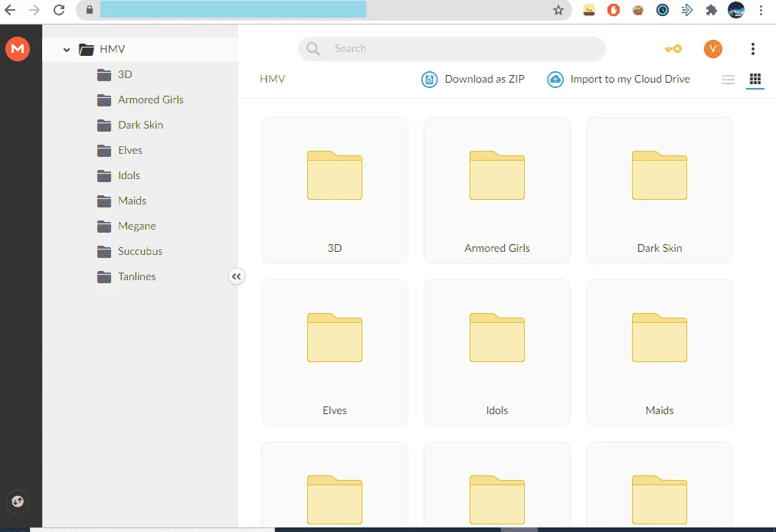Image resolution: width=776 pixels, height=532 pixels.
Task: Open the arrow extension icon
Action: click(x=687, y=10)
